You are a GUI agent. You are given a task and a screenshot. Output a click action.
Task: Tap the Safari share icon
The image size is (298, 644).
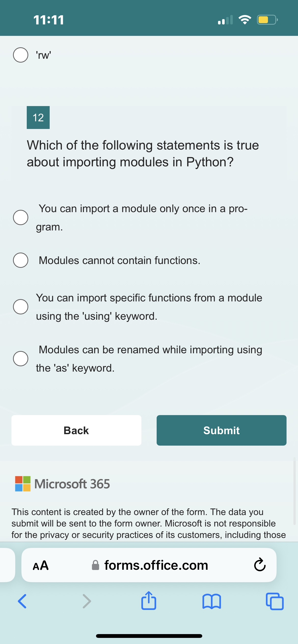(148, 601)
